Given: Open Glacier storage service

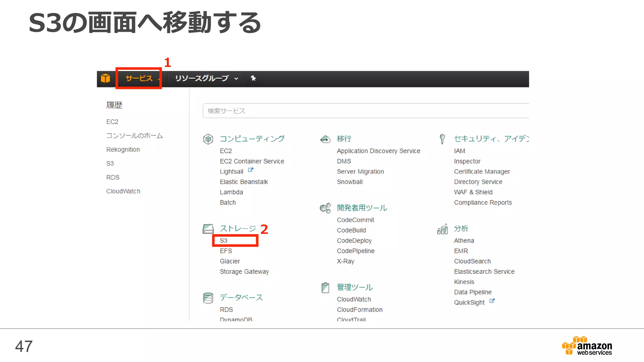Looking at the screenshot, I should tap(230, 261).
